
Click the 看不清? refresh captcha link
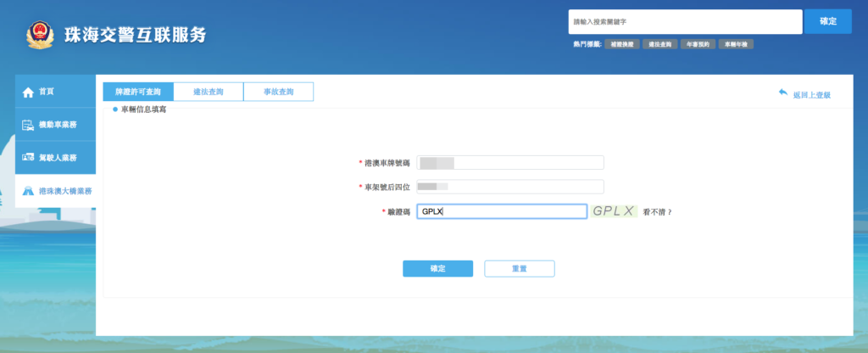pyautogui.click(x=657, y=212)
